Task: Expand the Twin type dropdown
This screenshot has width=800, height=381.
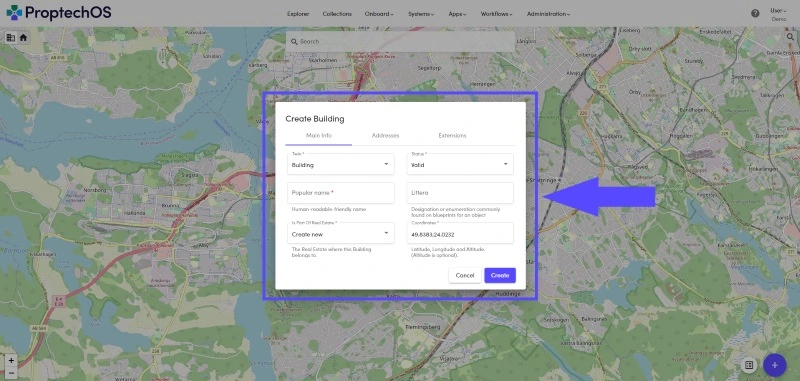Action: [x=341, y=164]
